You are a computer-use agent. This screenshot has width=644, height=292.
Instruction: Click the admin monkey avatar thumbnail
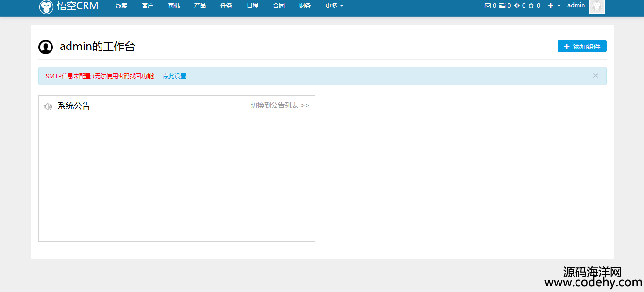(596, 6)
